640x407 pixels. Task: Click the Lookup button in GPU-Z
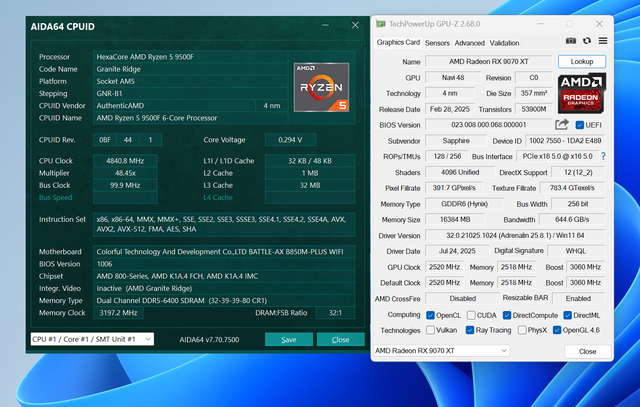582,62
